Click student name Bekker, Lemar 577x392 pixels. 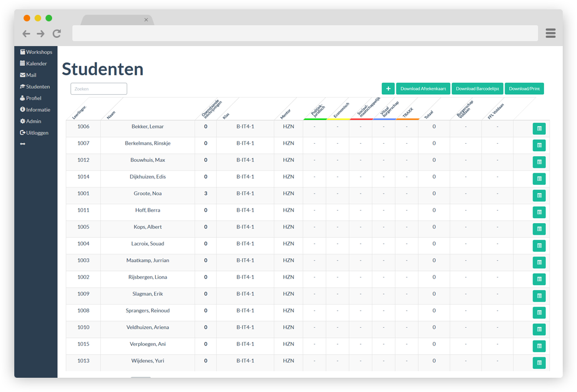148,127
